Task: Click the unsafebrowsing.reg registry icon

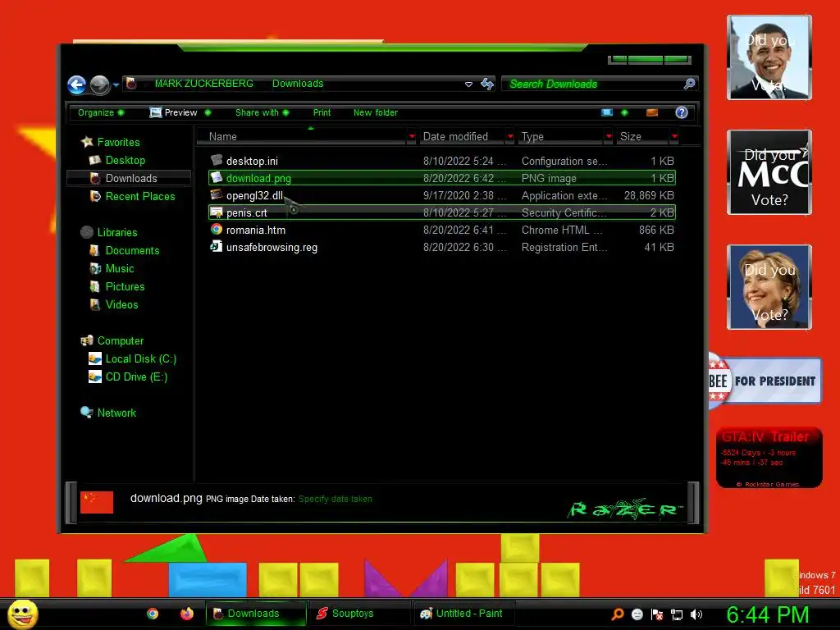Action: point(217,246)
